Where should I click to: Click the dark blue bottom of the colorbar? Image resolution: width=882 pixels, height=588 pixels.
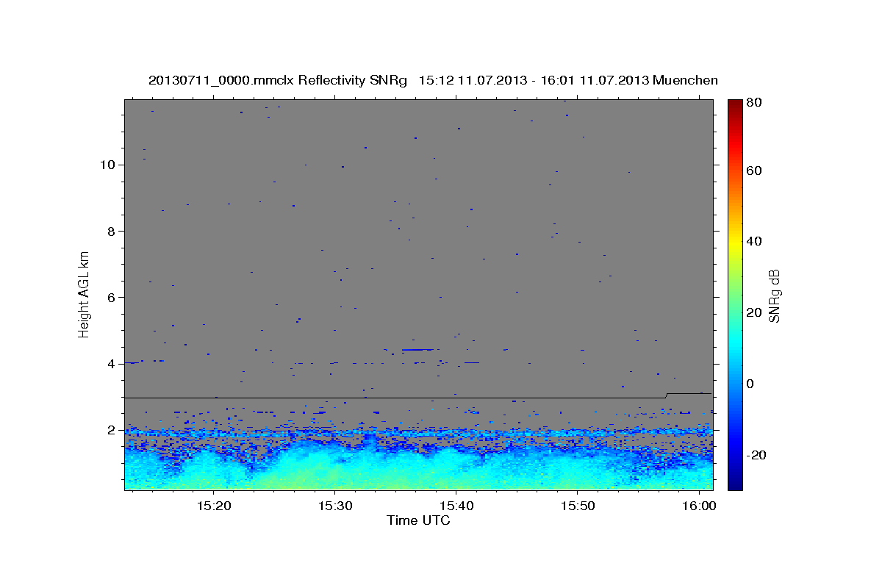[x=735, y=484]
